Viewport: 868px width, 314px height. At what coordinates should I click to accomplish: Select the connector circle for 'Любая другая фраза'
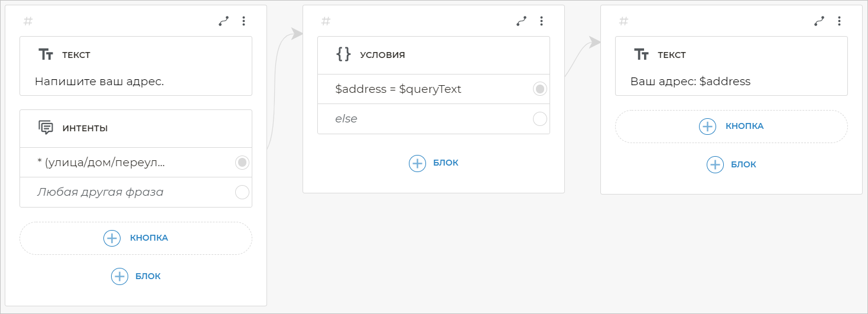[242, 192]
